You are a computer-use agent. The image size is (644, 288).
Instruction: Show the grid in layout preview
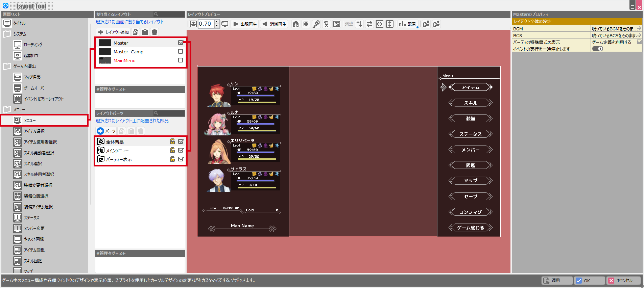pos(306,24)
